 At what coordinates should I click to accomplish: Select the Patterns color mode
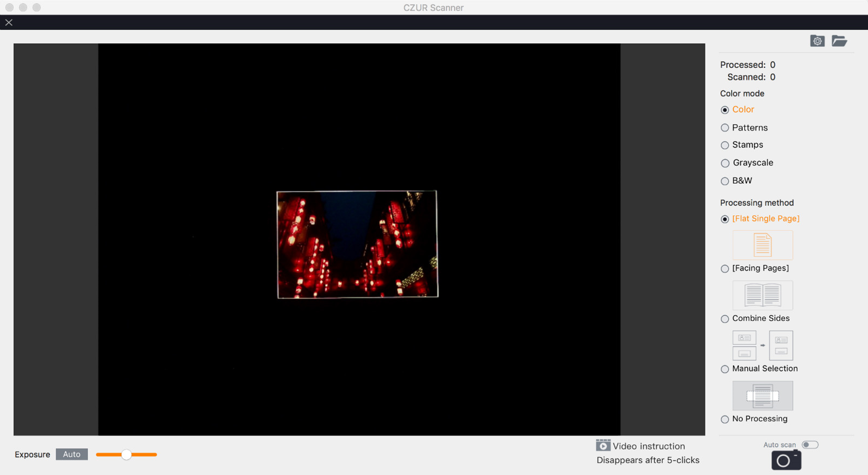click(725, 127)
